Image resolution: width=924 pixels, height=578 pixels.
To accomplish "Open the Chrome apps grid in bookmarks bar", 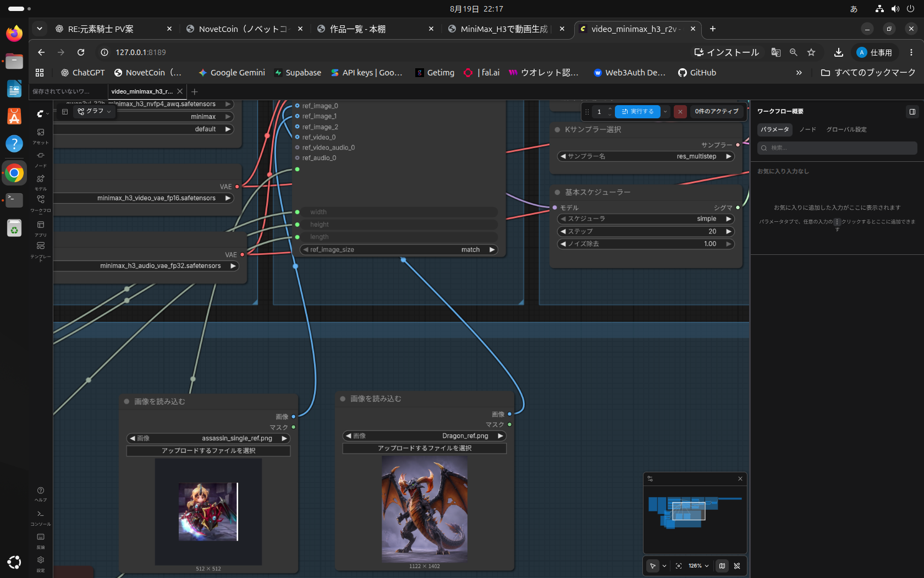I will 40,73.
